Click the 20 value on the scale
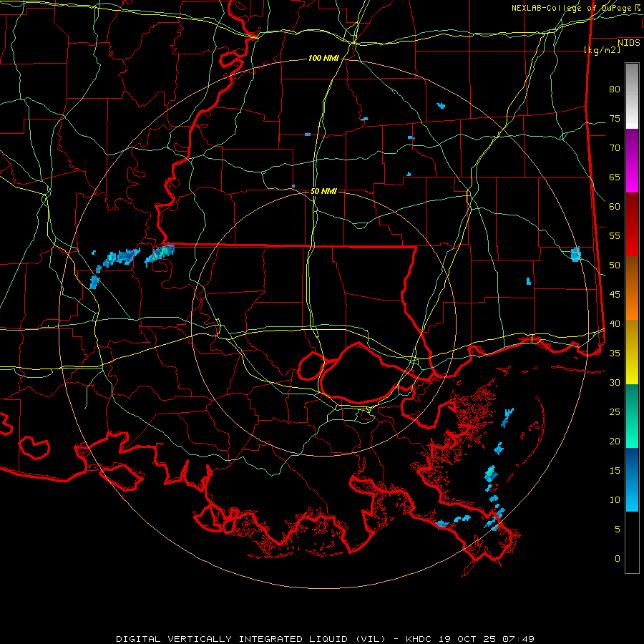 615,441
